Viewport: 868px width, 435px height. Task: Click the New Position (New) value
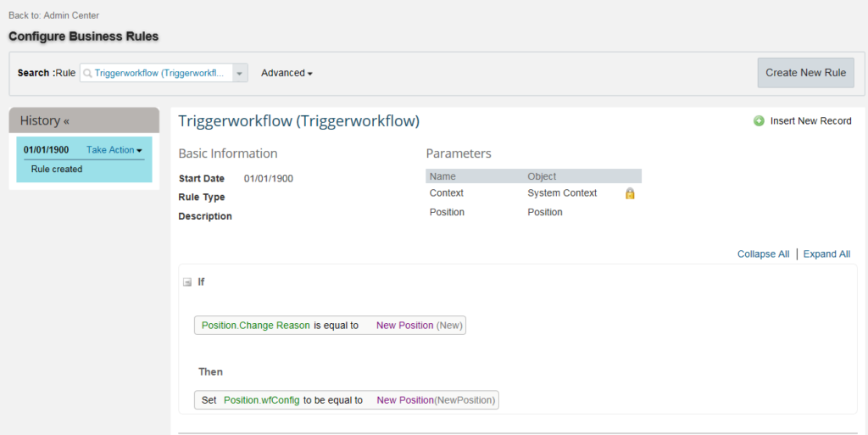[419, 326]
